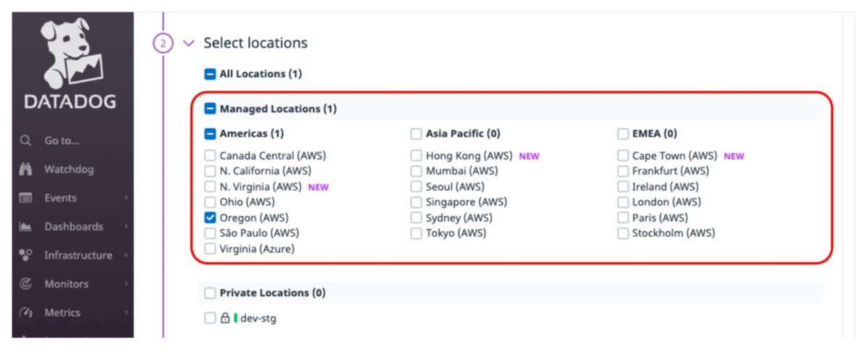Open the Monitors menu item
Viewport: 868px width, 352px height.
click(67, 284)
